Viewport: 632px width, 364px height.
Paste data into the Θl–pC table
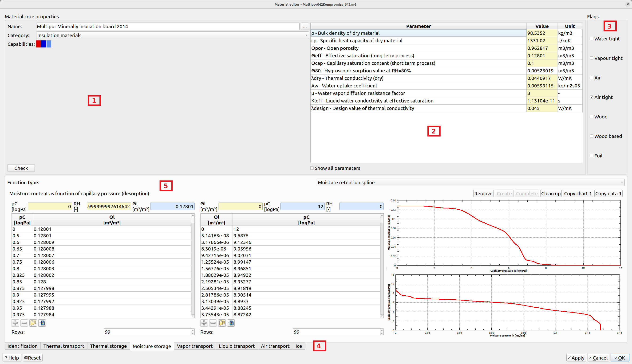click(x=231, y=323)
